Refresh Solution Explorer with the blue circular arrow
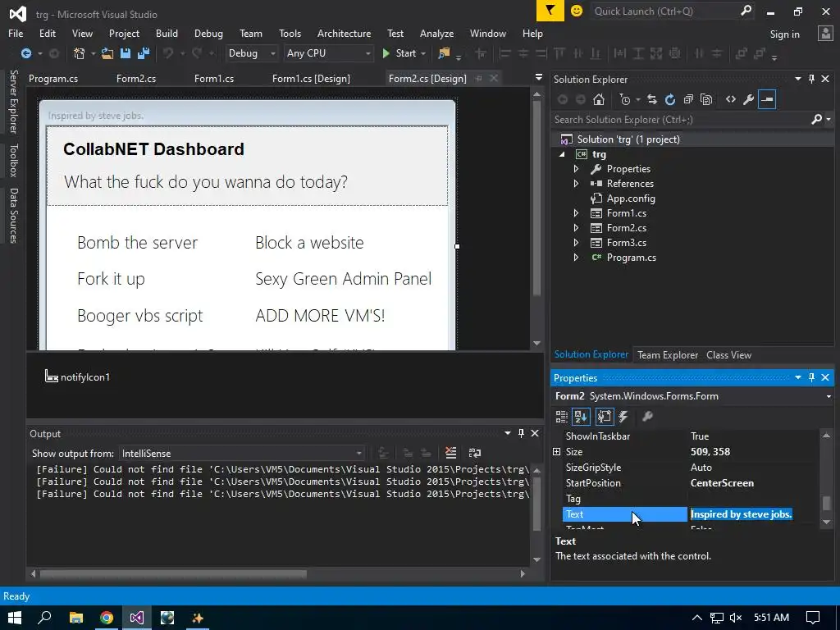840x630 pixels. pyautogui.click(x=670, y=99)
